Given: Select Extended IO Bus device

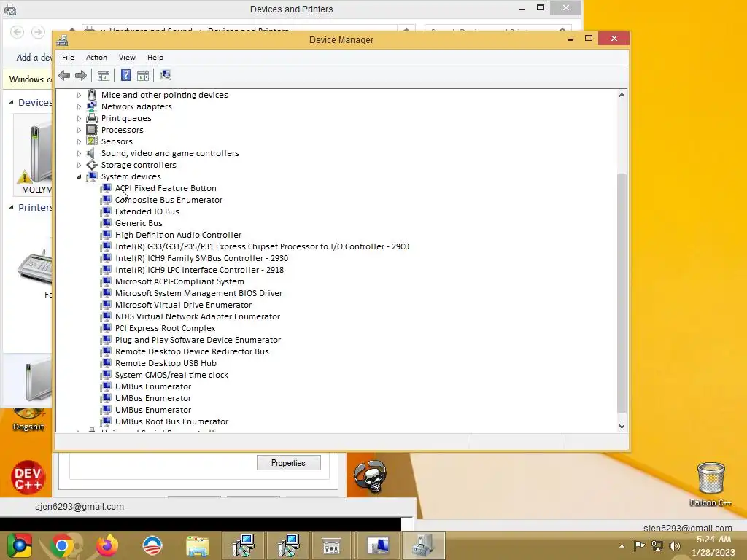Looking at the screenshot, I should (x=147, y=211).
